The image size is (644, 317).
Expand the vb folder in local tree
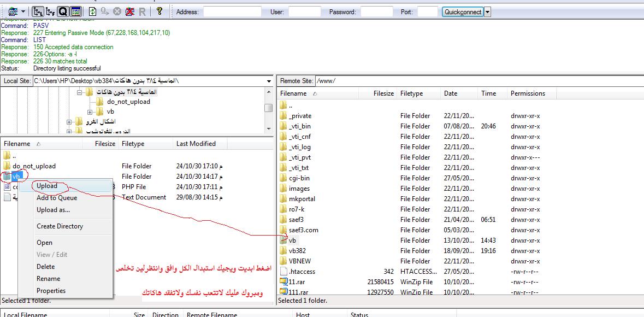90,111
